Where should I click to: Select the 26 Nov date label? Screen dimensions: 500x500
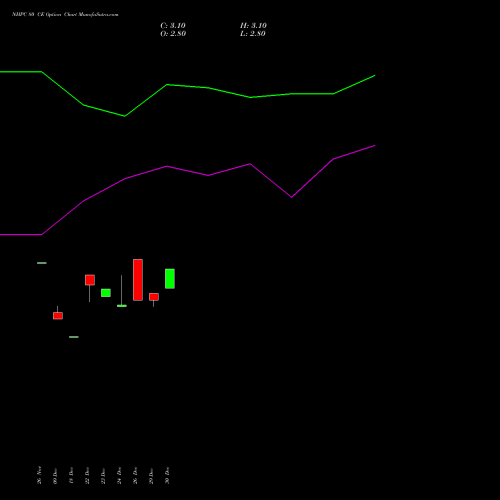pyautogui.click(x=39, y=475)
